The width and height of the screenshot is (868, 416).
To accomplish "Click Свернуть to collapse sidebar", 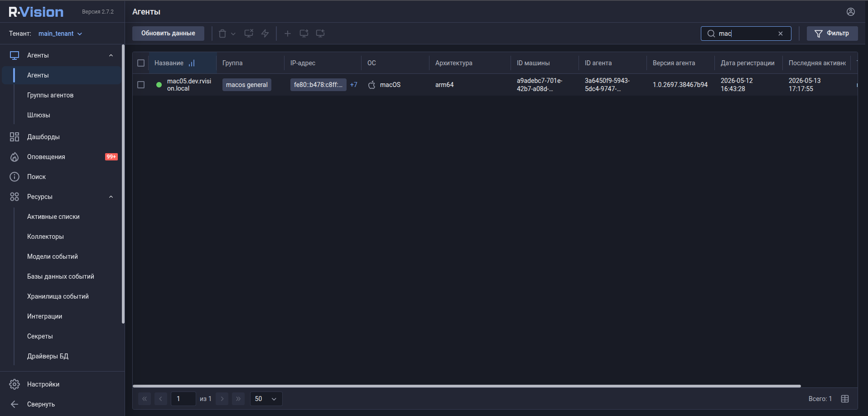I will [x=41, y=404].
